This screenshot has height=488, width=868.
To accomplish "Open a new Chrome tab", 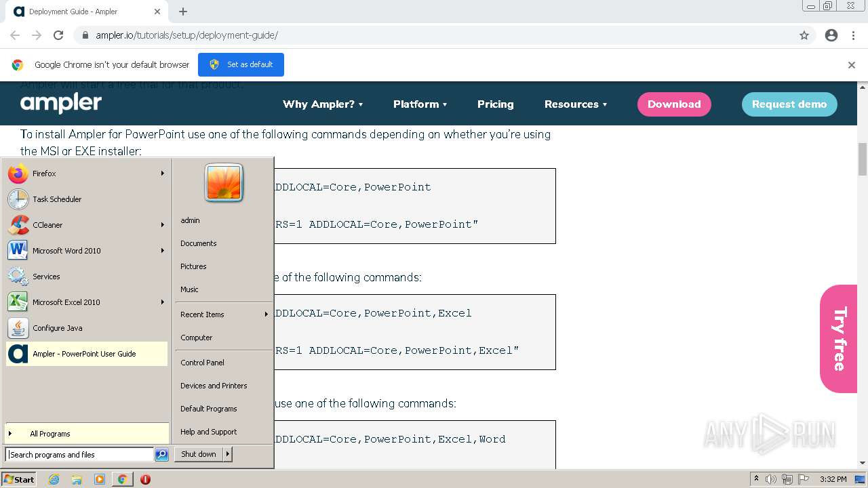I will point(183,12).
